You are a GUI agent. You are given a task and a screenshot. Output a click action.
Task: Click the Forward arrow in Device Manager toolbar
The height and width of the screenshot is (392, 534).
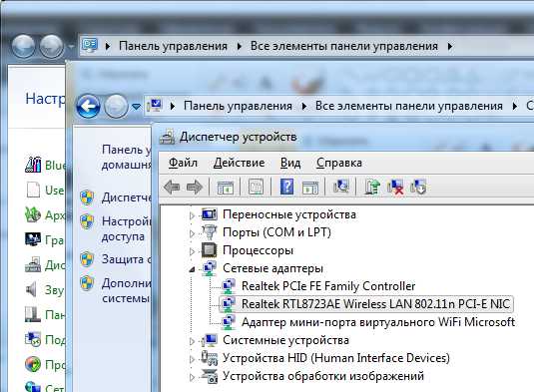(x=195, y=187)
